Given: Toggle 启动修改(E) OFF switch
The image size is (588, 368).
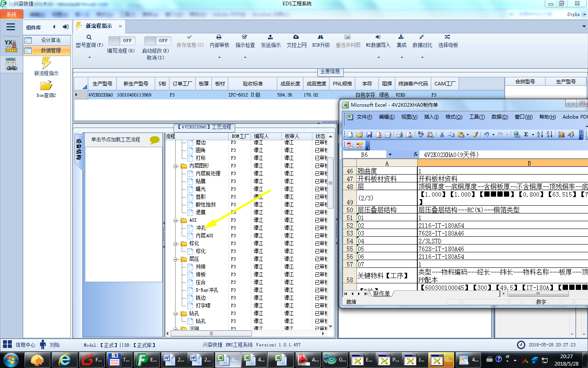Looking at the screenshot, I should click(x=158, y=40).
